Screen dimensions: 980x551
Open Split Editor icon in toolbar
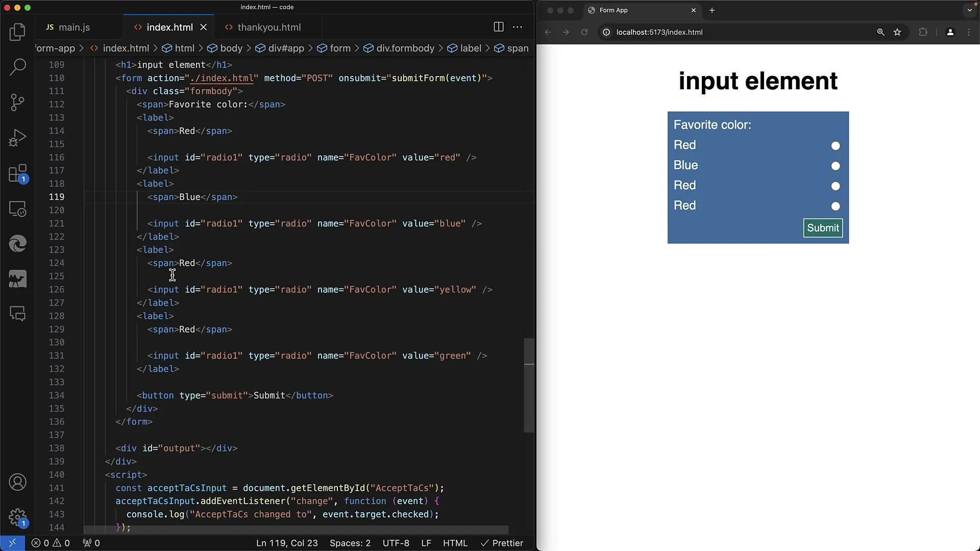click(499, 26)
